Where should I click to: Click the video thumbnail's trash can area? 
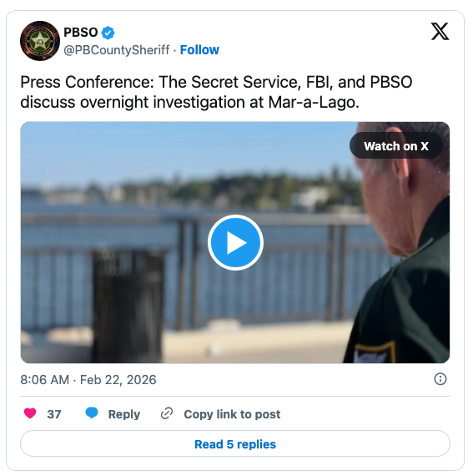[128, 305]
